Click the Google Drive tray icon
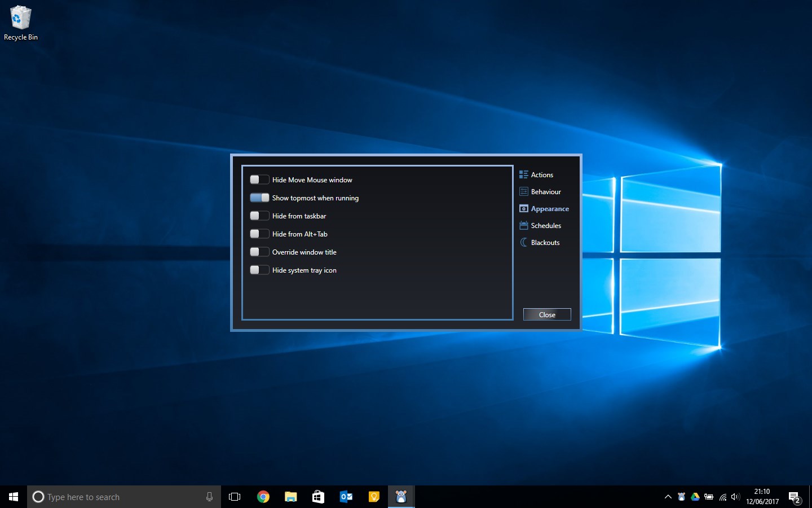The width and height of the screenshot is (812, 508). point(695,497)
